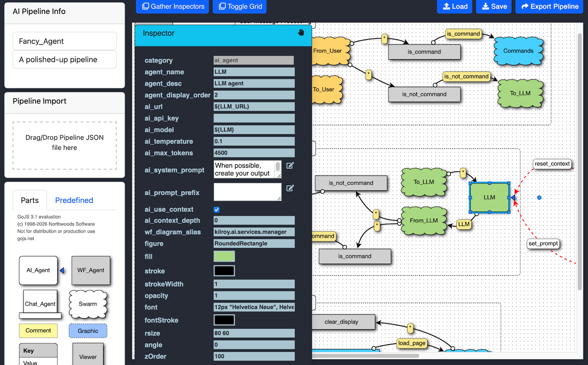Viewport: 588px width, 365px height.
Task: Click the Gather Inspectors button
Action: tap(173, 6)
